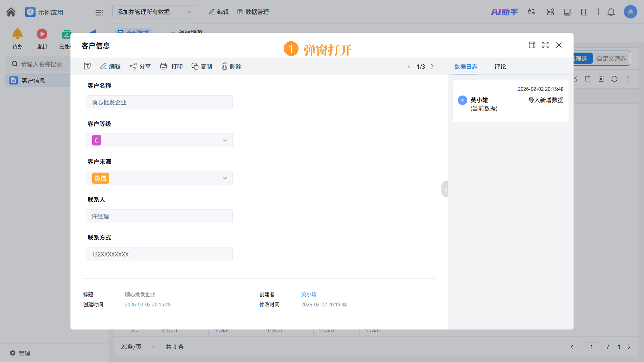This screenshot has height=362, width=644.
Task: Click the print icon in record toolbar
Action: (x=164, y=67)
